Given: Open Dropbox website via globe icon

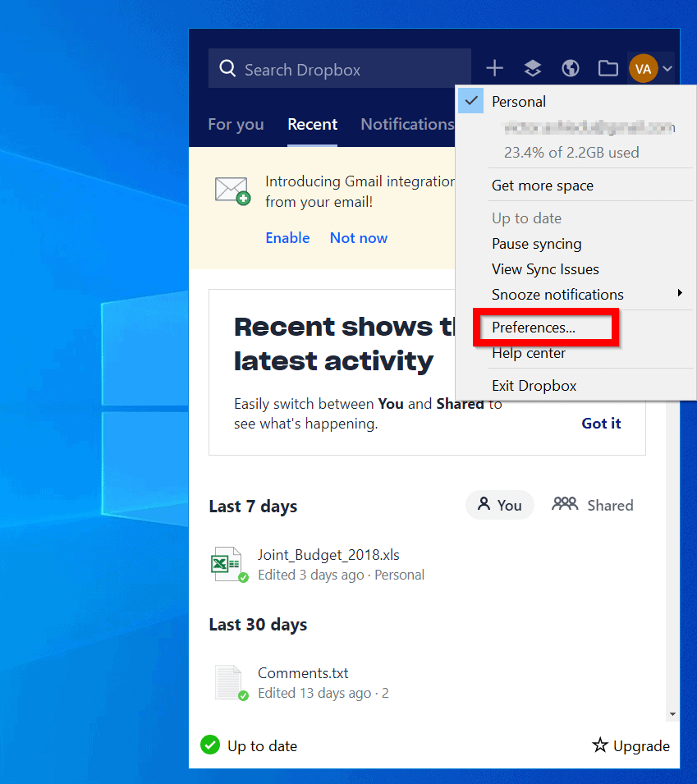Looking at the screenshot, I should tap(571, 68).
